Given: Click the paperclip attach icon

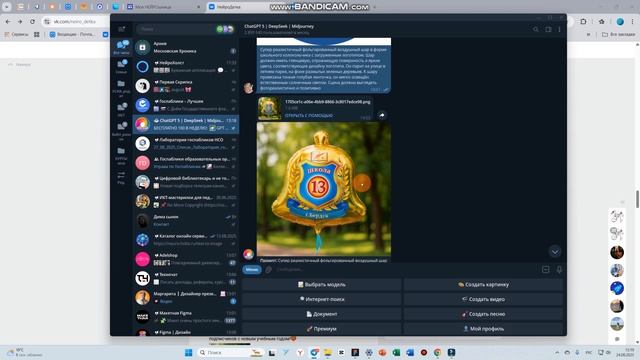Looking at the screenshot, I should [269, 269].
